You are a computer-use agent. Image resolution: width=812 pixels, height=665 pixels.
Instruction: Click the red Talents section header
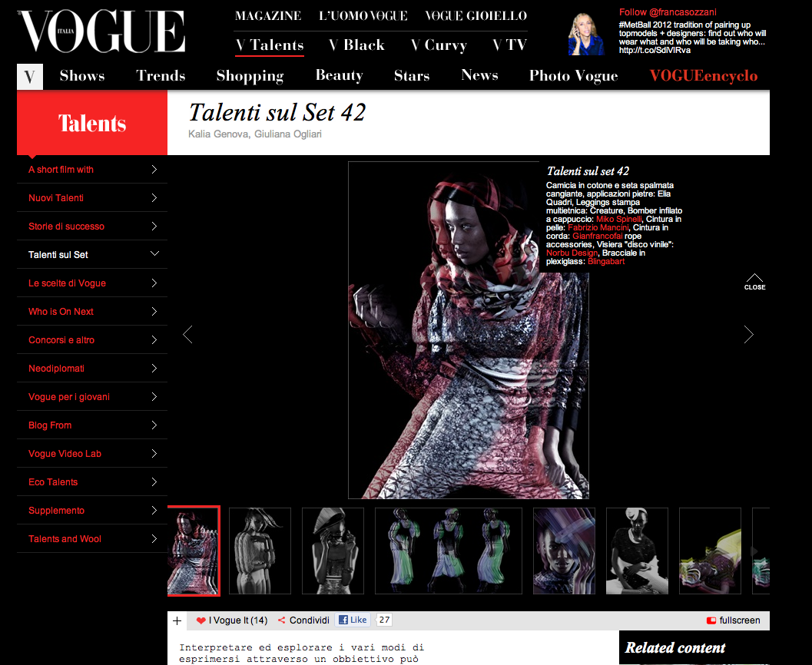point(92,123)
